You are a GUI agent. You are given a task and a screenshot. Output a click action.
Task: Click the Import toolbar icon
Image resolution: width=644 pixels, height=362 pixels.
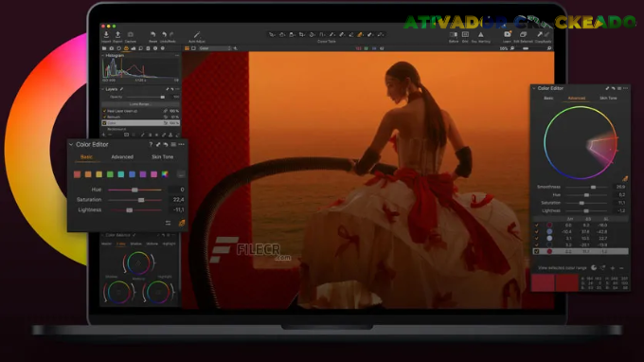pos(106,34)
